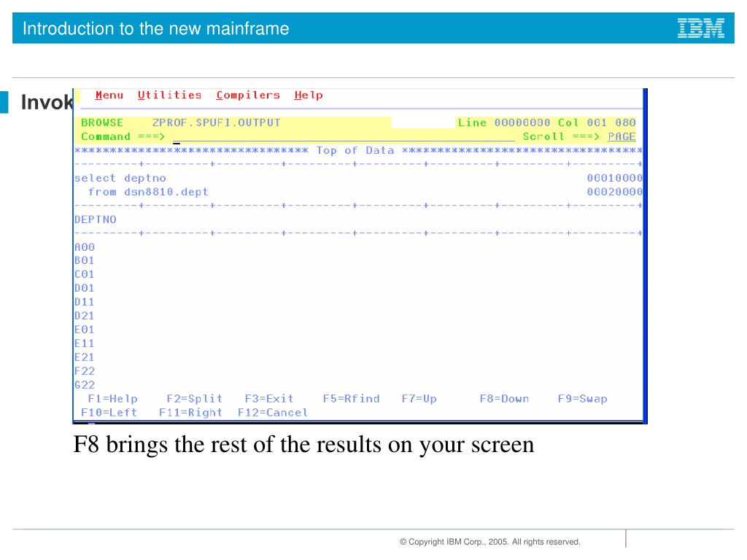
Task: Click dataset name ZPROF.SPUFI.OUTPUT
Action: (216, 122)
